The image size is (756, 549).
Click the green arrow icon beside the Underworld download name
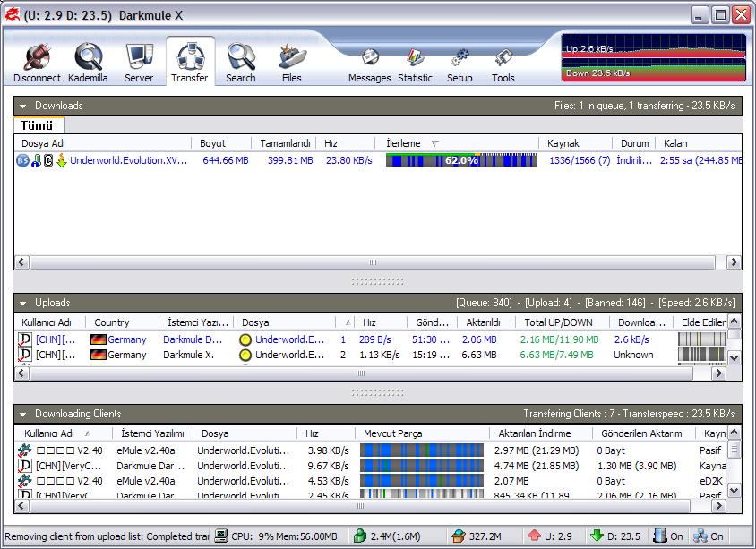[x=62, y=160]
